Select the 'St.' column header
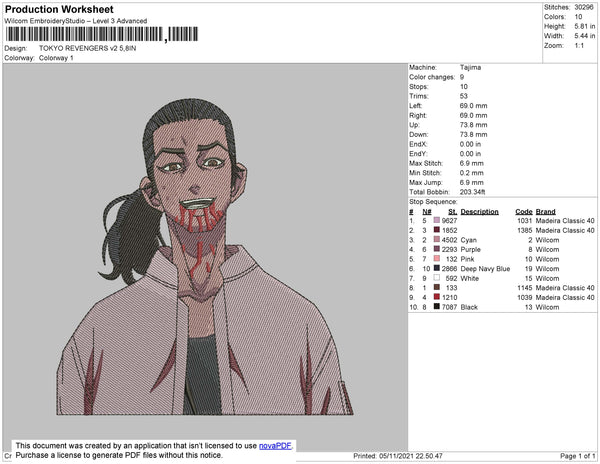 pos(452,212)
